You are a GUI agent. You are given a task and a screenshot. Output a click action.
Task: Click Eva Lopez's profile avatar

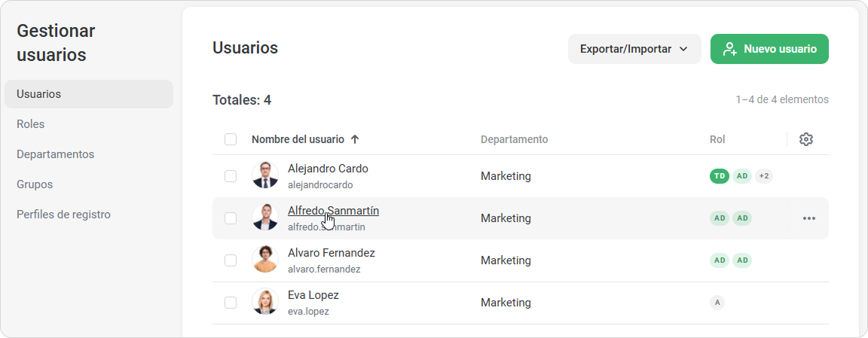265,302
